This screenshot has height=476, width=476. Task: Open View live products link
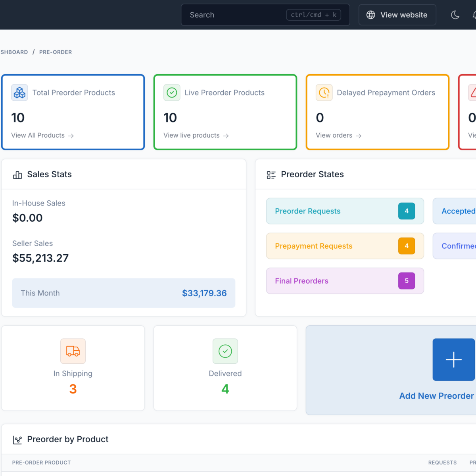[x=196, y=135]
